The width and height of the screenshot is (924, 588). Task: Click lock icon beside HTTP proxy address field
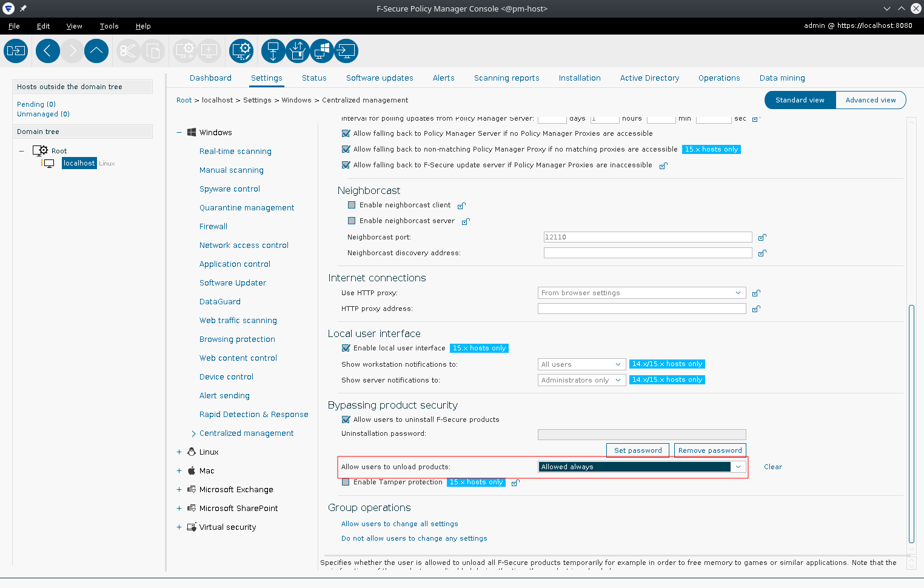756,309
